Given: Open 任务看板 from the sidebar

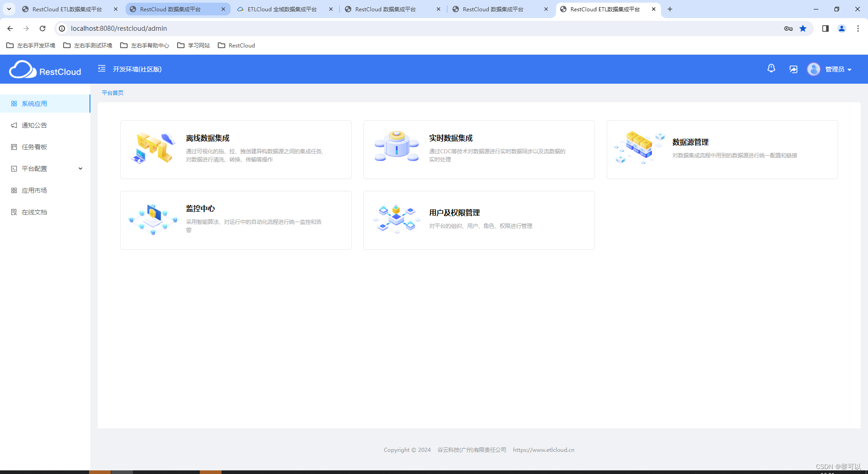Looking at the screenshot, I should click(x=33, y=147).
